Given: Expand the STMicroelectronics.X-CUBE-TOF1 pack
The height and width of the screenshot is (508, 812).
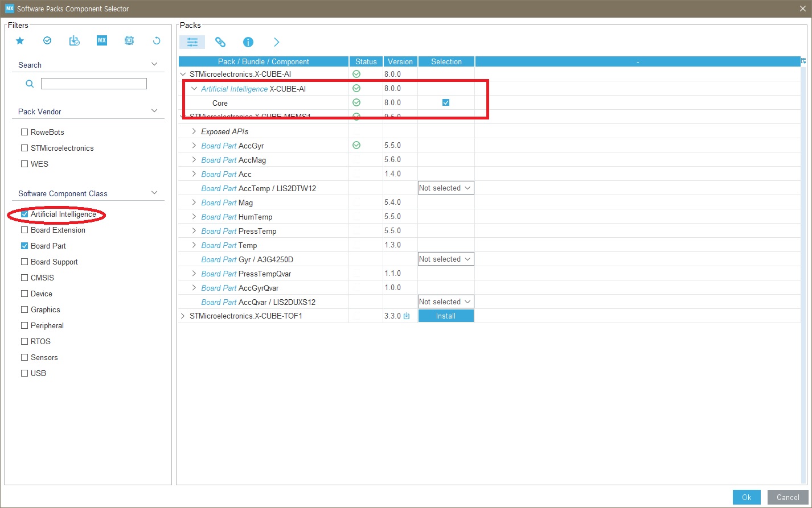Looking at the screenshot, I should [x=183, y=316].
